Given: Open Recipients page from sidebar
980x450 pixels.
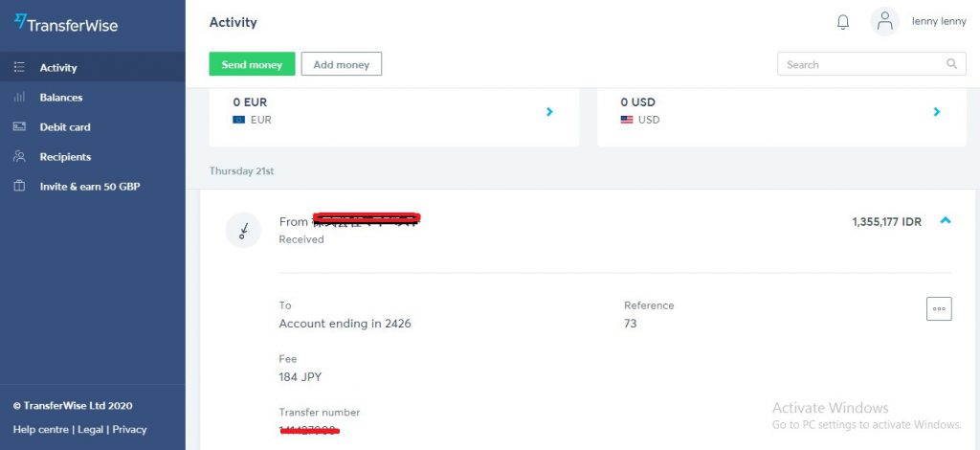Looking at the screenshot, I should (x=65, y=157).
